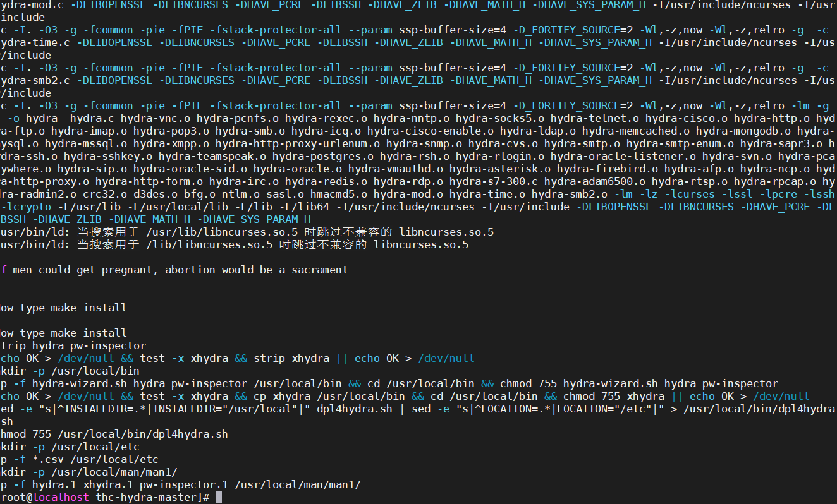Screen dimensions: 837x504
Task: Click 'hydra-firebird.o' object file name
Action: [x=608, y=169]
